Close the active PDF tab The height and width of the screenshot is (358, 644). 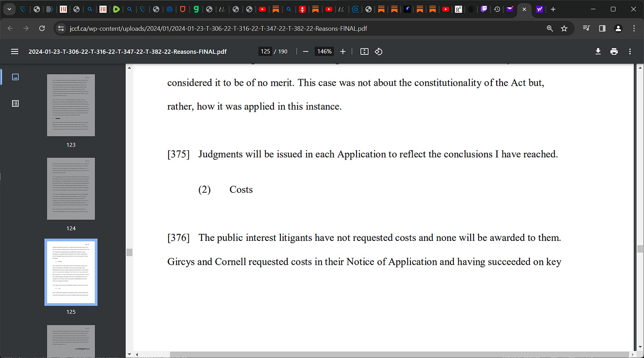(x=525, y=9)
